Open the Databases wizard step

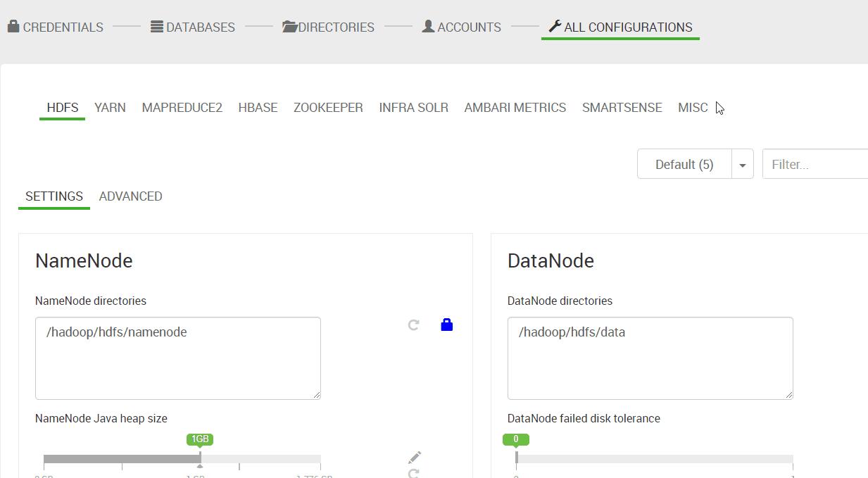[x=193, y=27]
